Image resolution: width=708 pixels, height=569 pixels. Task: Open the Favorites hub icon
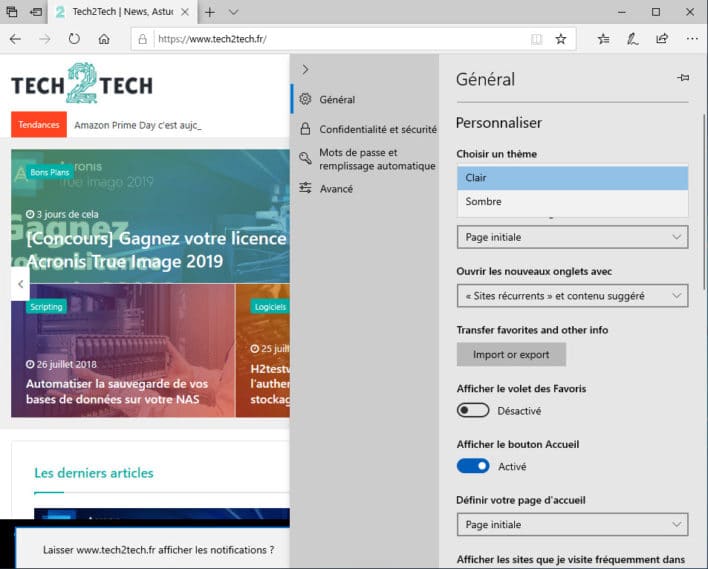(x=603, y=39)
